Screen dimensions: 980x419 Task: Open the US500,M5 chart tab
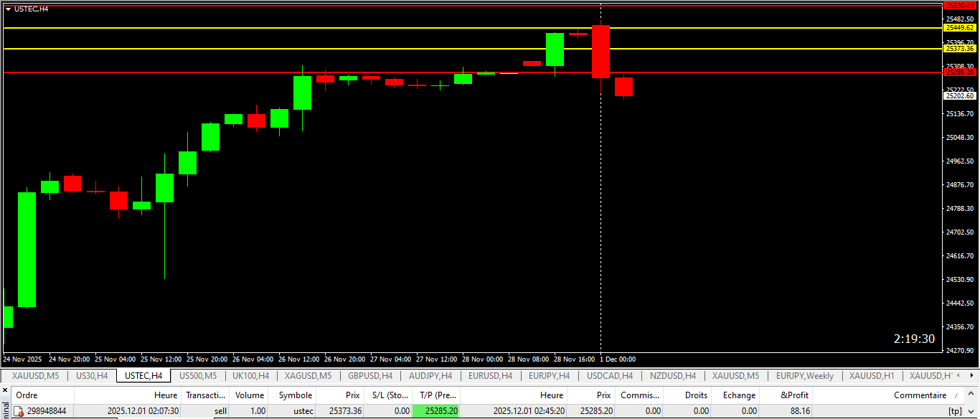coord(198,375)
